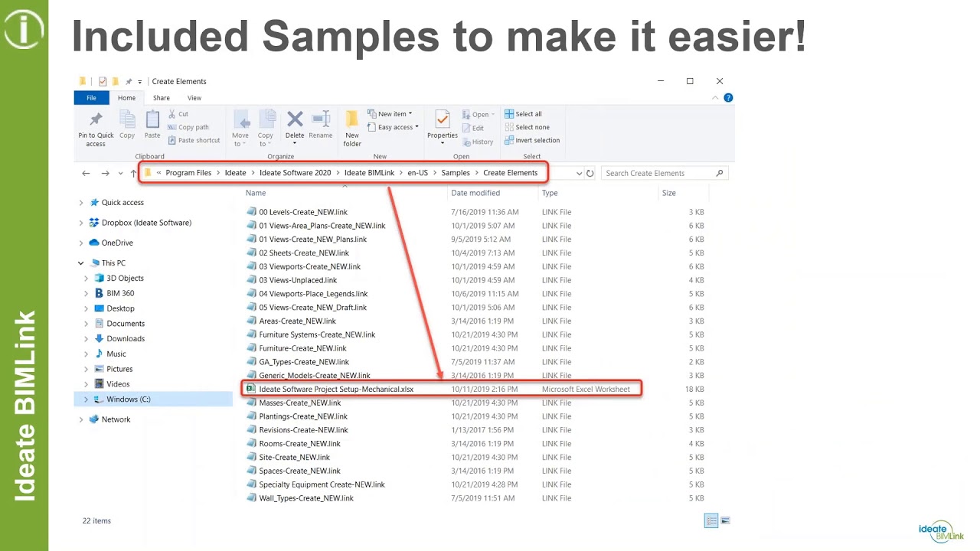The image size is (980, 551).
Task: Click the Refresh button by address bar
Action: coord(590,173)
